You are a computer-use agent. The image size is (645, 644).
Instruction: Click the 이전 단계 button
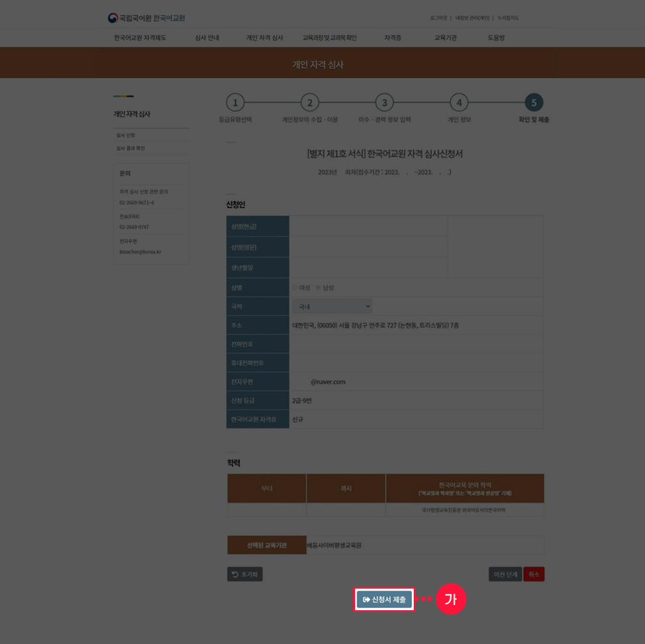505,574
